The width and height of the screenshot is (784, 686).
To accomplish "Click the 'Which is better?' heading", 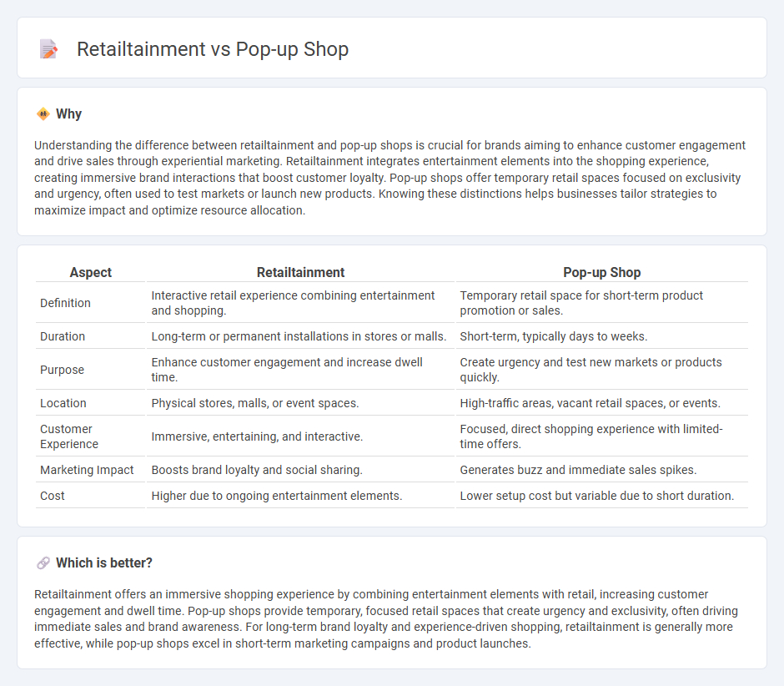I will pos(104,563).
